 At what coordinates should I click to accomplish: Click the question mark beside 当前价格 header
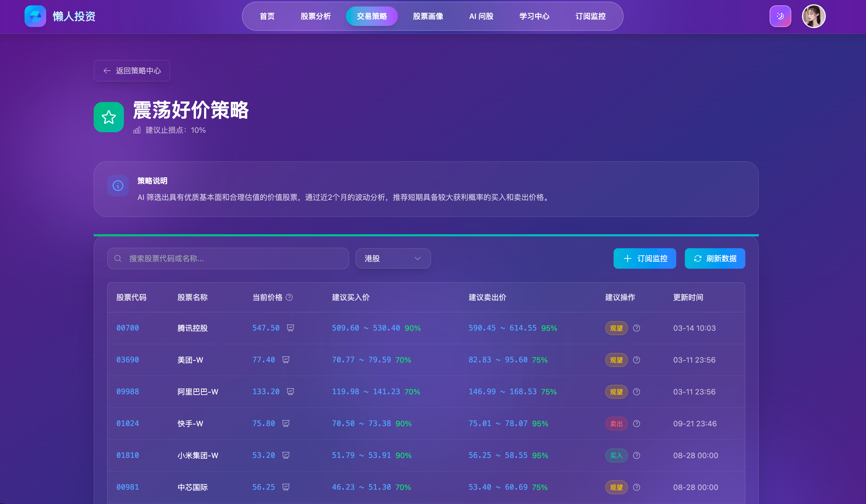pos(290,298)
